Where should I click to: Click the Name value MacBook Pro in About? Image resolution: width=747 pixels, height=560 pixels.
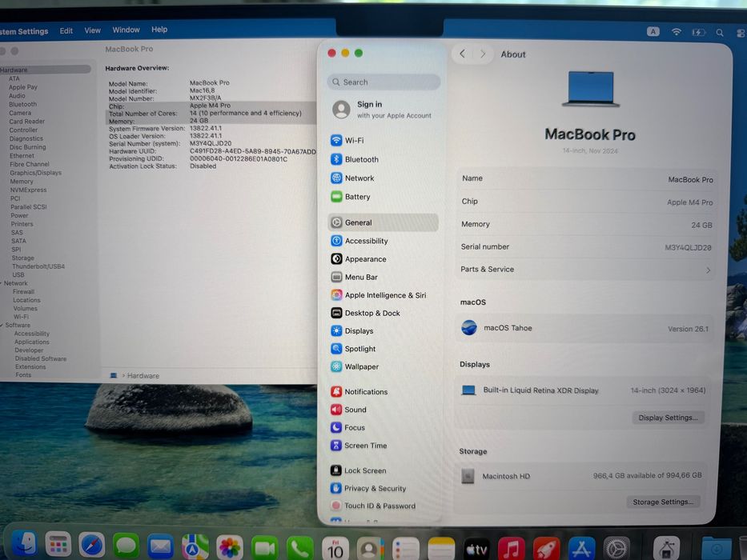[x=690, y=179]
